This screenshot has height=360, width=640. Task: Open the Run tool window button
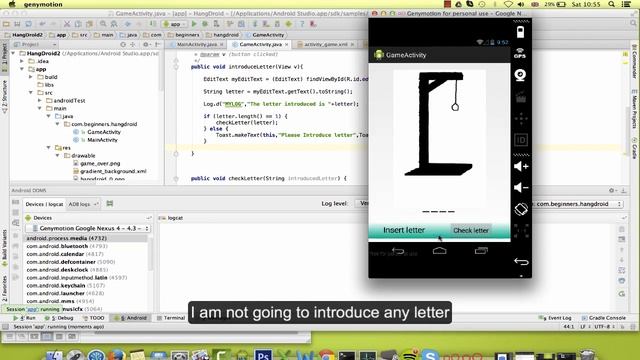[x=25, y=318]
